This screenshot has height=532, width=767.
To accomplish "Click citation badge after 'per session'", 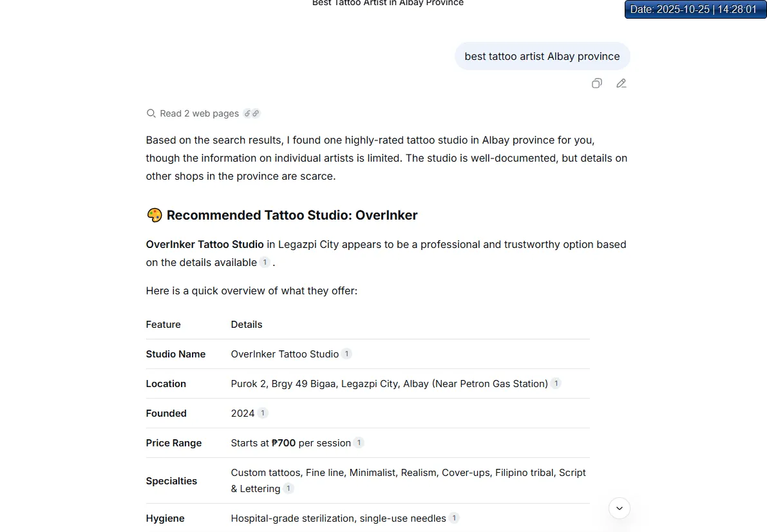I will (359, 442).
